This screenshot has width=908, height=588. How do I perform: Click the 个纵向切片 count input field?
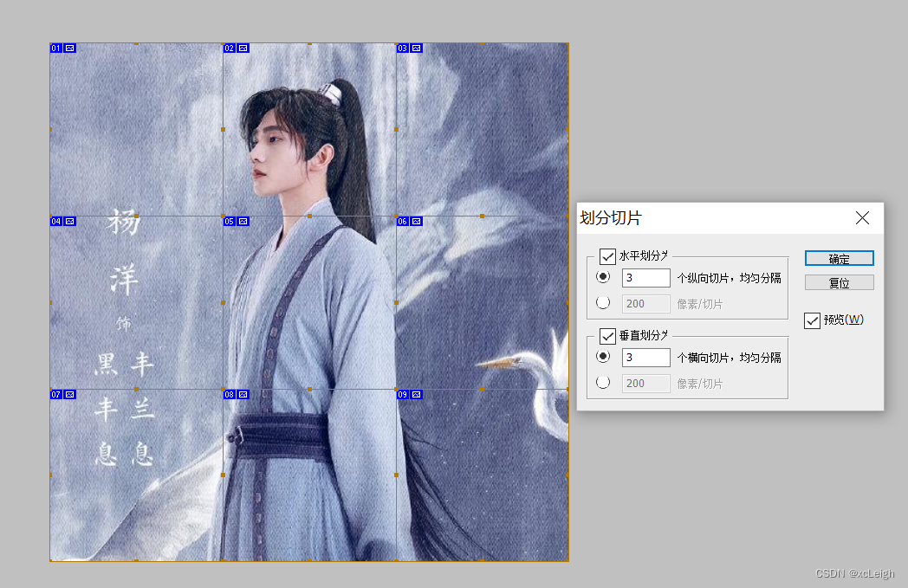click(x=645, y=278)
